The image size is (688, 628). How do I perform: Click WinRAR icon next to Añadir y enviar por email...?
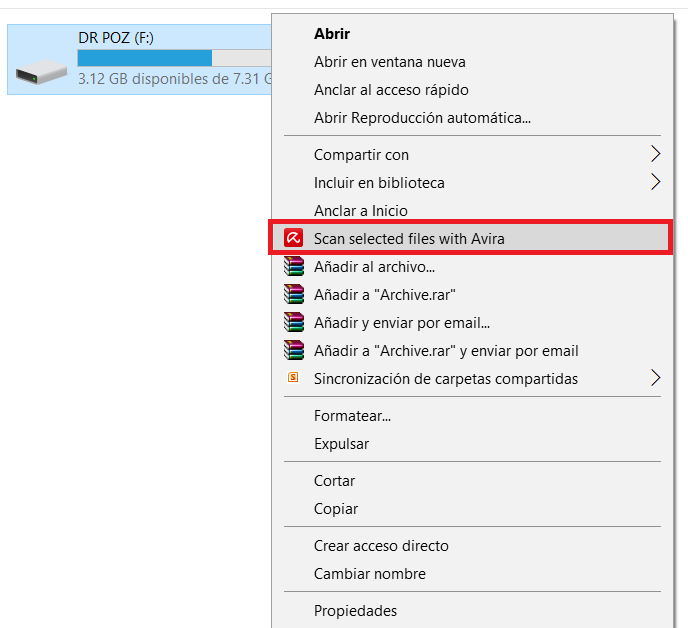(x=294, y=322)
